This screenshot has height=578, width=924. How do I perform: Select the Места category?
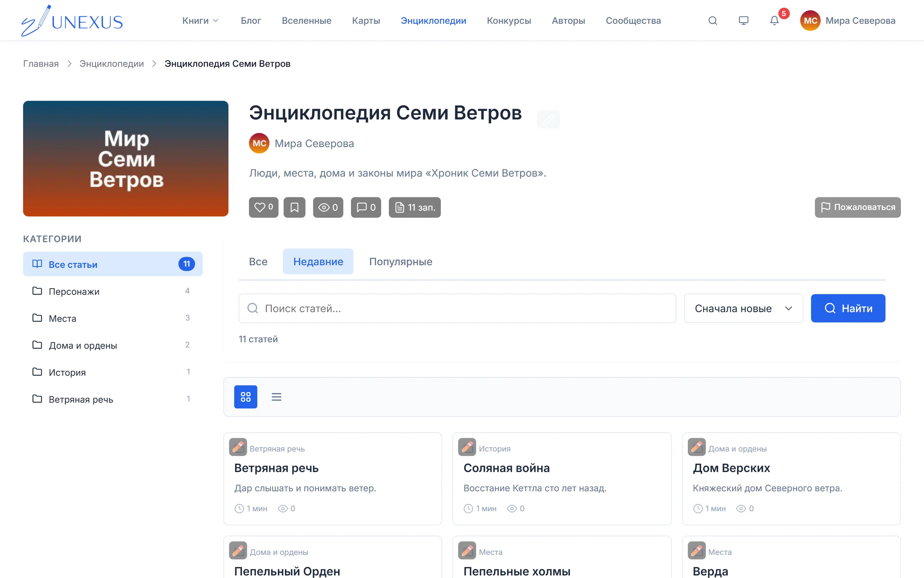(113, 318)
